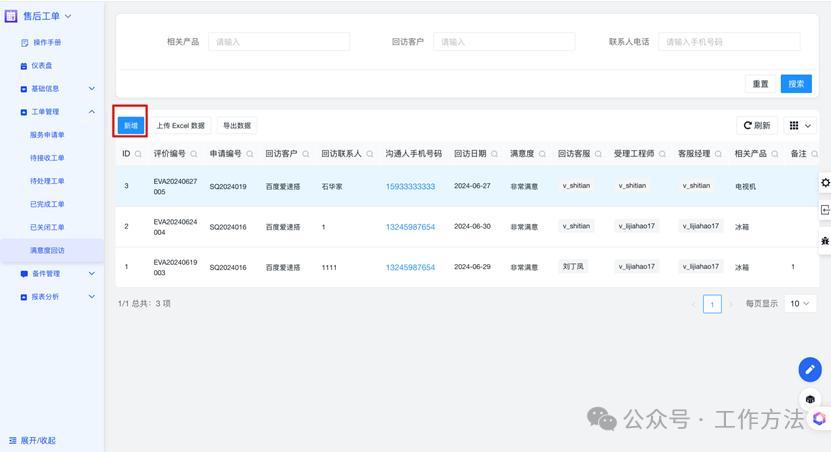This screenshot has width=831, height=452.
Task: Click the blue pencil edit floating button
Action: click(x=810, y=369)
